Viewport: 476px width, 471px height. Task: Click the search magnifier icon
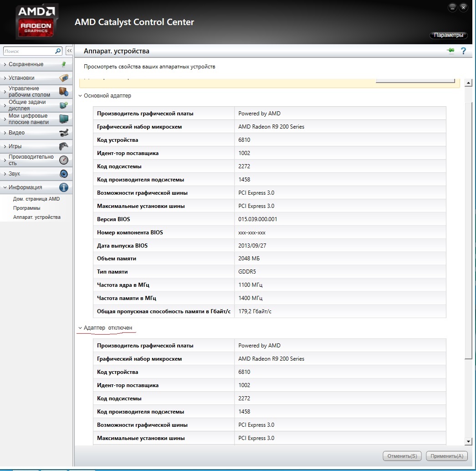coord(58,51)
